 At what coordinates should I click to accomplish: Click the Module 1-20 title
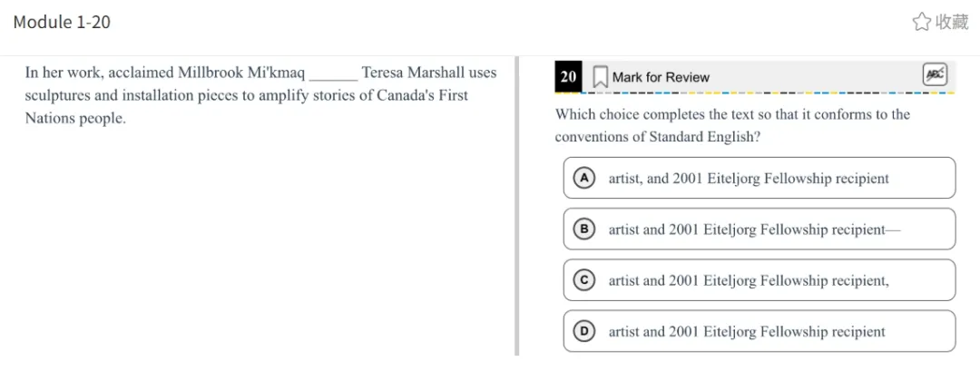tap(62, 22)
